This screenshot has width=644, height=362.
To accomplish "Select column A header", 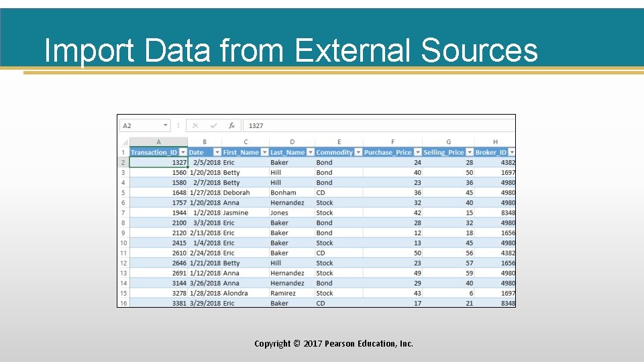I will tap(158, 142).
